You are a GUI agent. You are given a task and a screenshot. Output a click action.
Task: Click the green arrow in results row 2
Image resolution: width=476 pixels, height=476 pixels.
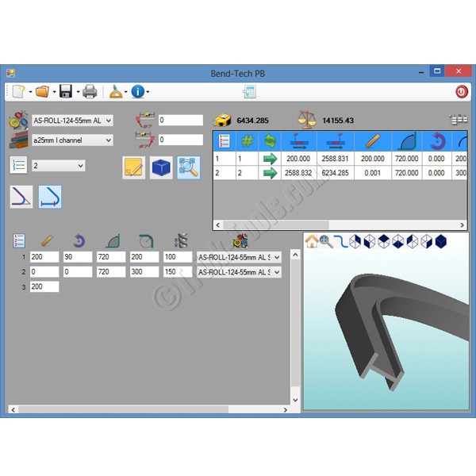270,173
